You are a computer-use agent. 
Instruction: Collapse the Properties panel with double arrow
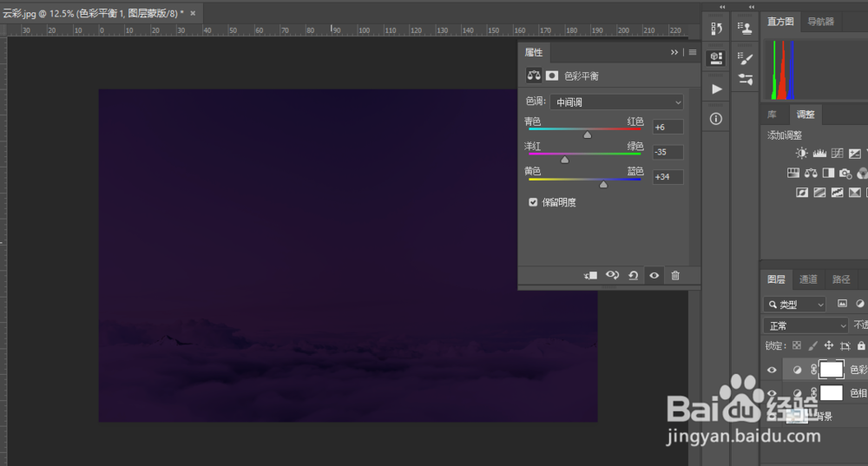[674, 52]
